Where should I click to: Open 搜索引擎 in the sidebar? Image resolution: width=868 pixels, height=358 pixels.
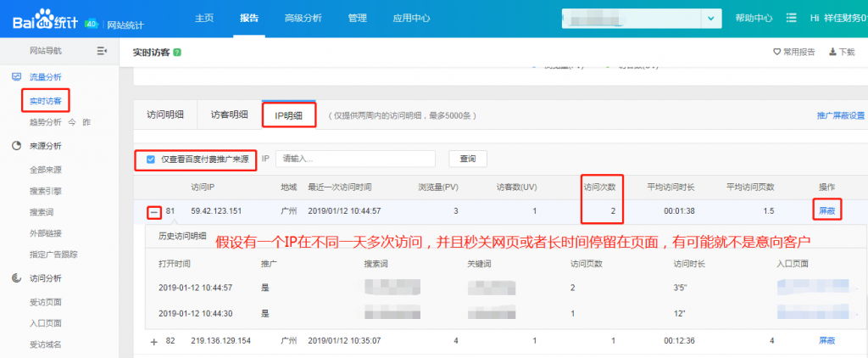tap(46, 191)
